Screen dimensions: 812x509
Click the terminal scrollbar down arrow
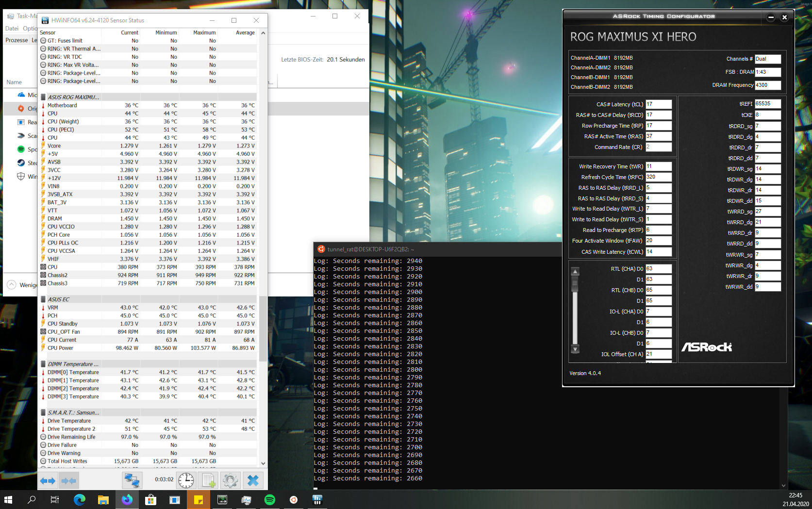(x=783, y=485)
